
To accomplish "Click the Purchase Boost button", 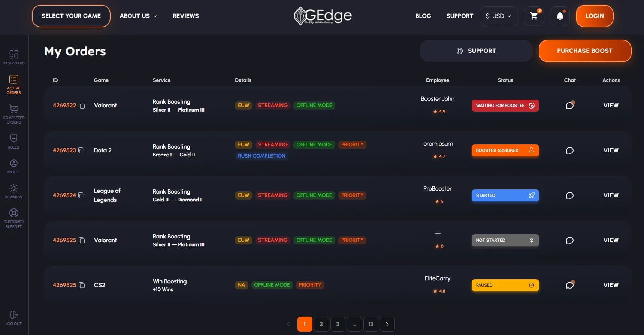I will point(585,51).
